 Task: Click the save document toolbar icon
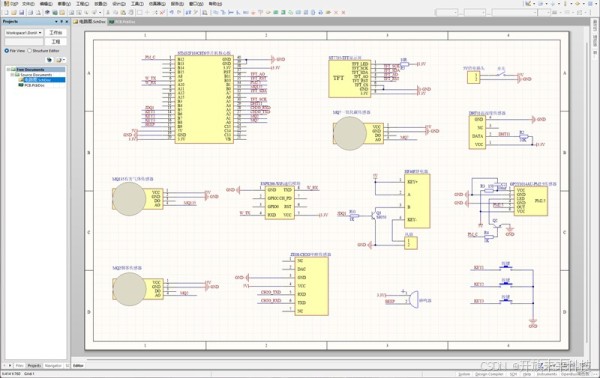21,12
